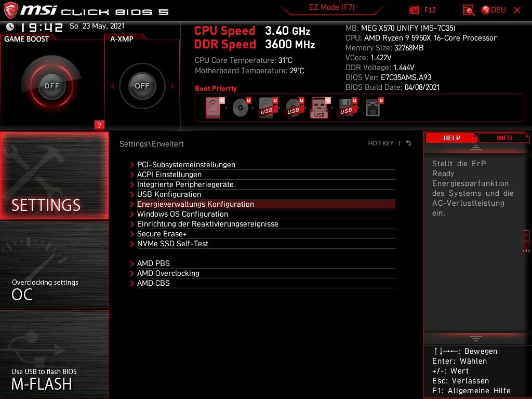
Task: Open ACPI Einstellungen submenu
Action: tap(262, 175)
